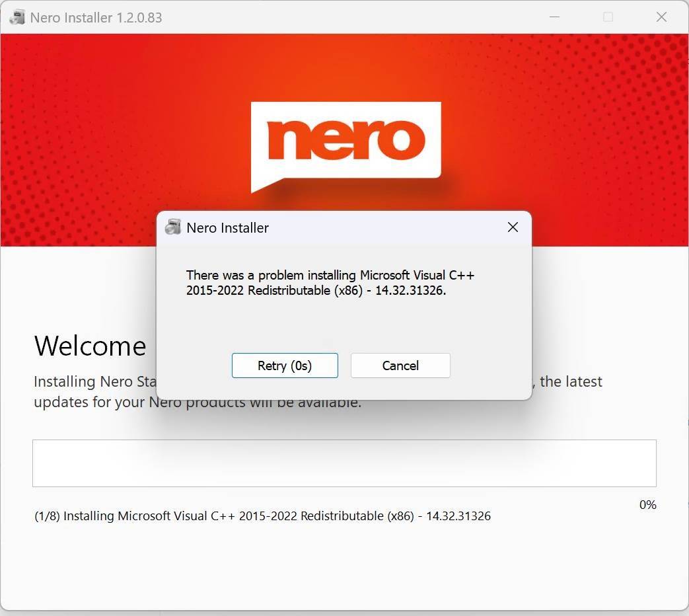Click the Welcome heading text
The height and width of the screenshot is (616, 689).
(x=90, y=345)
